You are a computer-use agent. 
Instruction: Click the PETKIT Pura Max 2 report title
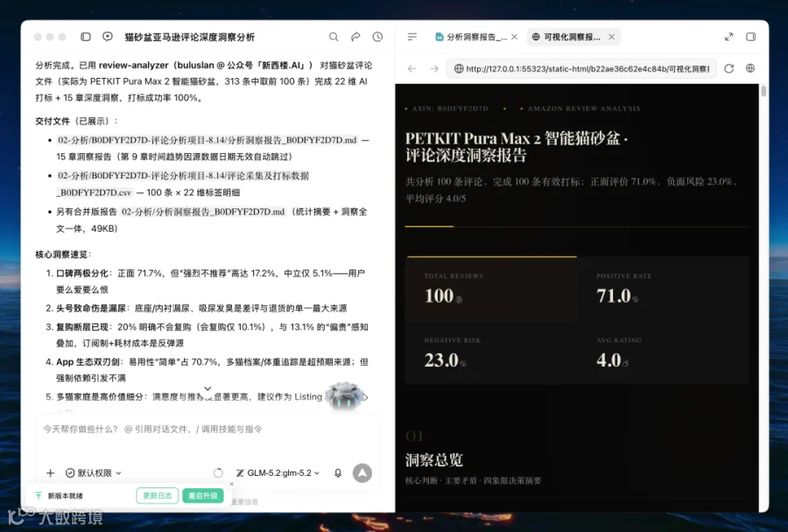coord(517,146)
